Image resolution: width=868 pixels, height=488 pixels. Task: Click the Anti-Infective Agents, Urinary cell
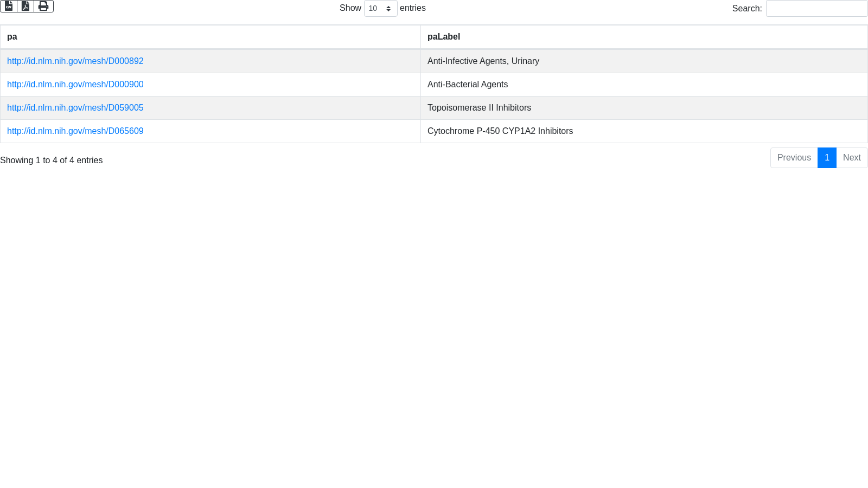coord(483,61)
